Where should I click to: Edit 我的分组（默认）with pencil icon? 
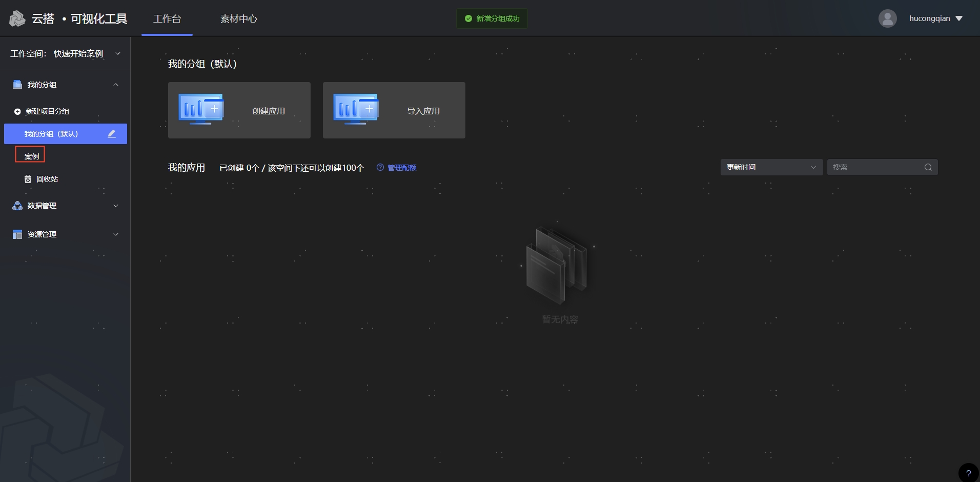pos(112,134)
